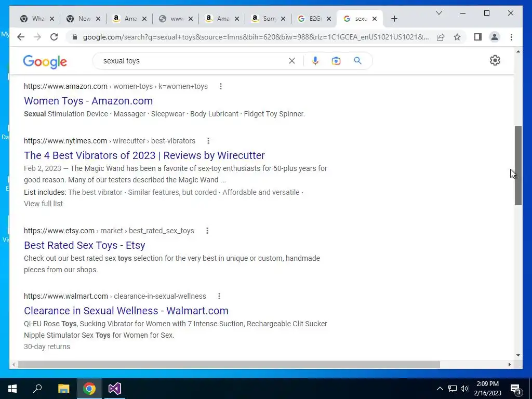Open volume control in system tray
Screen dimensions: 532x399
464,389
